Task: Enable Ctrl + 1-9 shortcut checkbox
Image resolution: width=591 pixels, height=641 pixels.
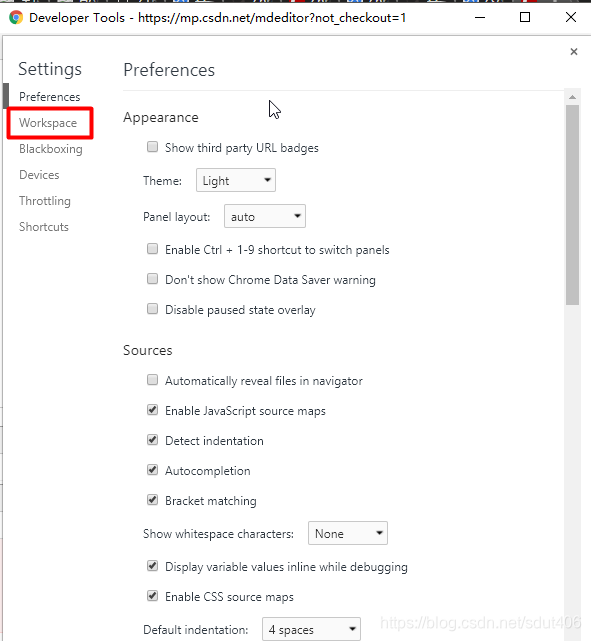Action: pos(152,249)
